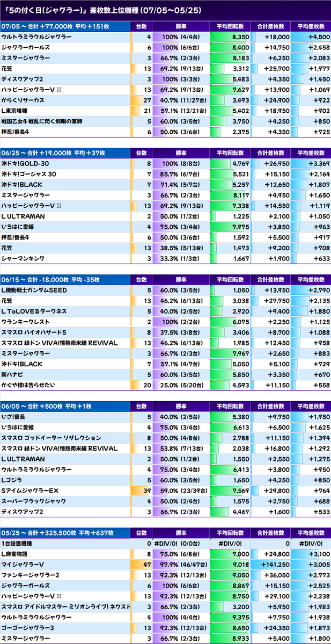
Task: Select the スーパーブラックジャック row name
Action: 34,501
